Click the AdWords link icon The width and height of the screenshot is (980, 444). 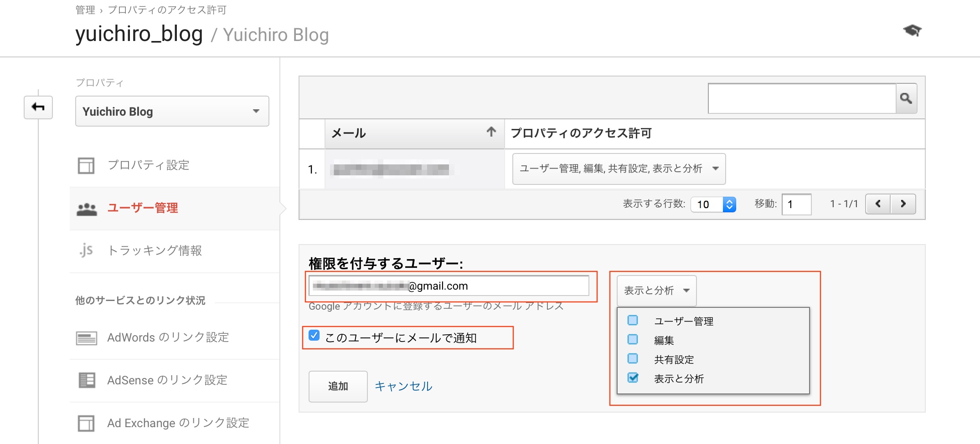coord(87,338)
